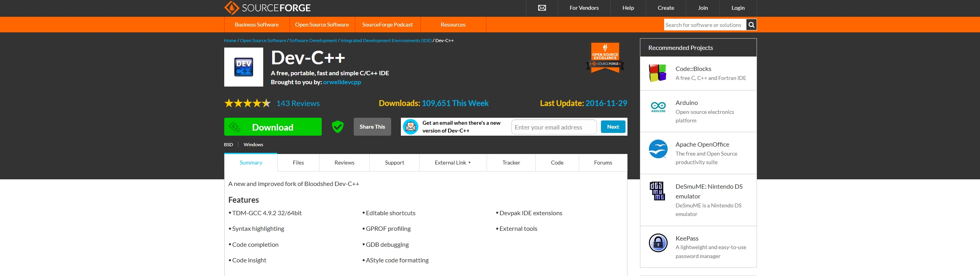Click Open Source Software breadcrumb link
The width and height of the screenshot is (980, 276).
coord(263,41)
